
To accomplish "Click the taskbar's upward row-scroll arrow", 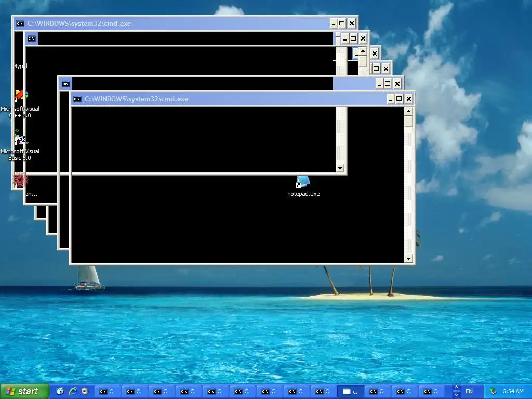I will pos(456,388).
